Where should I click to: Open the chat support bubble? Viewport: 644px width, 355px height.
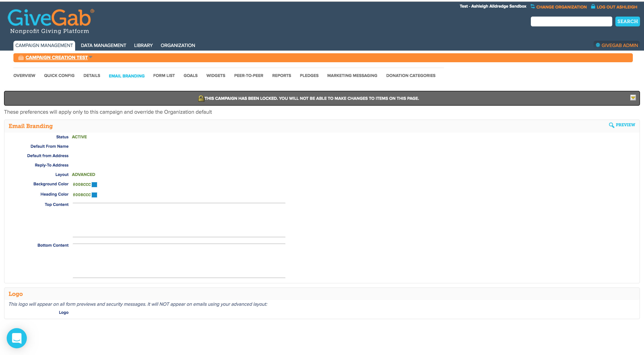pos(17,338)
